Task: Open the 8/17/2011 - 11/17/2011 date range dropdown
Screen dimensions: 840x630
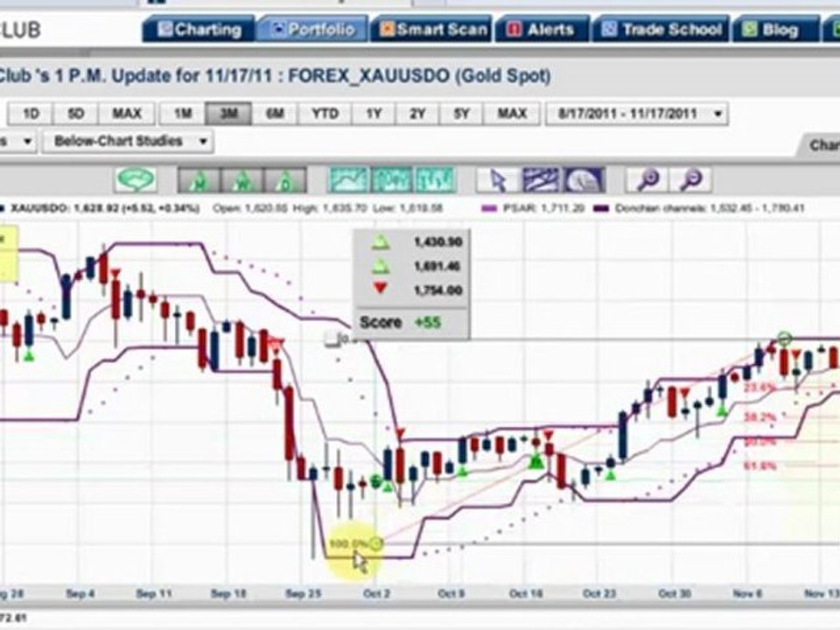Action: pyautogui.click(x=637, y=114)
